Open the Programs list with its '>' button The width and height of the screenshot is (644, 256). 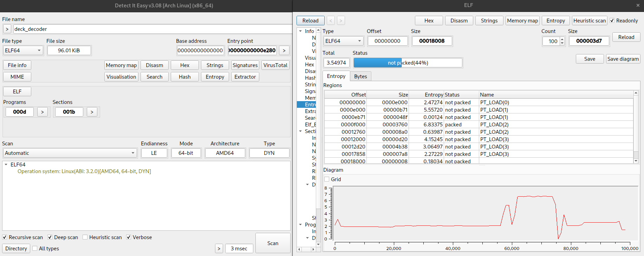42,112
